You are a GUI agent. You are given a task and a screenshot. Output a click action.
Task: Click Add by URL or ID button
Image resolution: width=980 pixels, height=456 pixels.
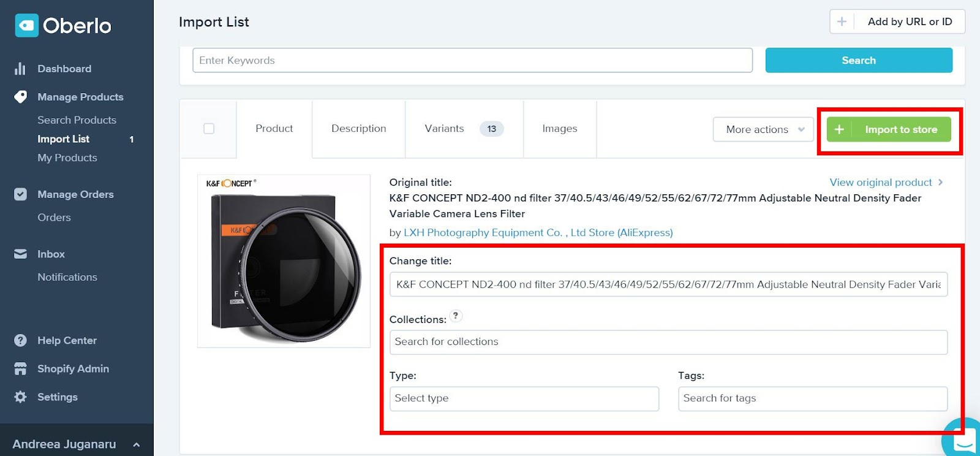897,21
